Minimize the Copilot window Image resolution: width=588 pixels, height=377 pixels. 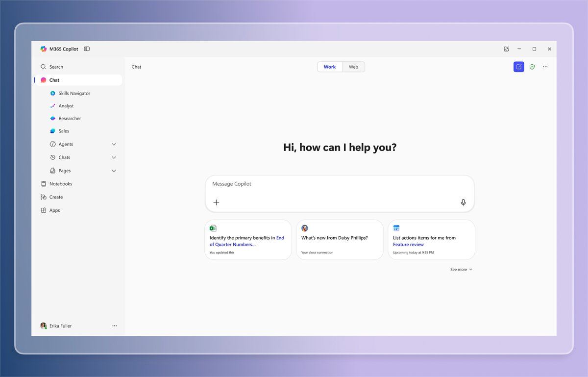(519, 49)
